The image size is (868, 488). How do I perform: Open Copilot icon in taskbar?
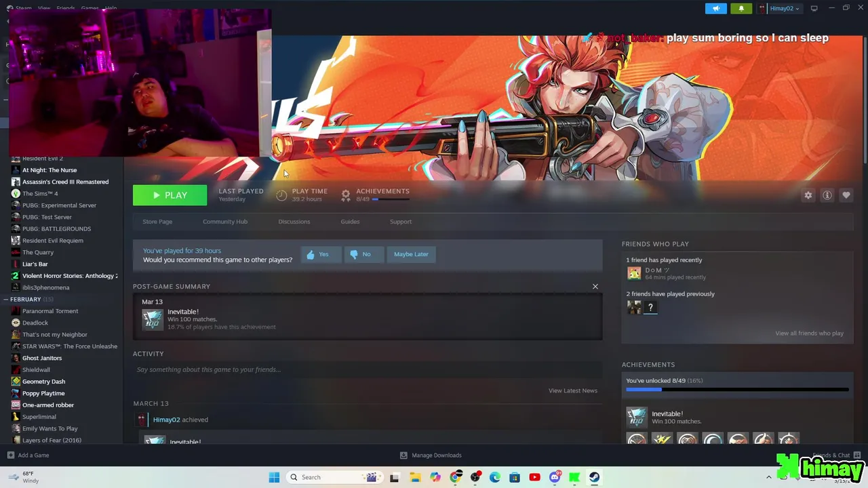[x=435, y=477]
